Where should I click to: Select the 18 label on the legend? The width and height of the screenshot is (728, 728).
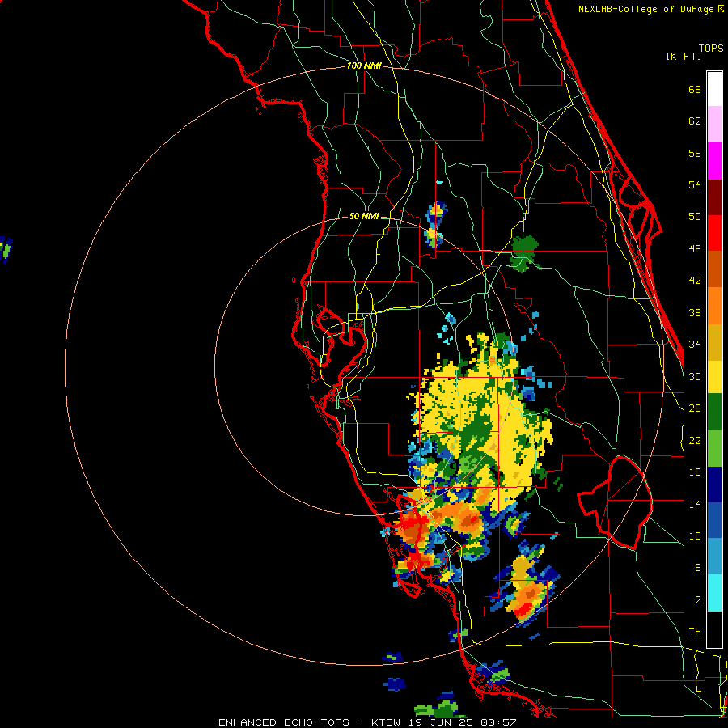point(695,472)
